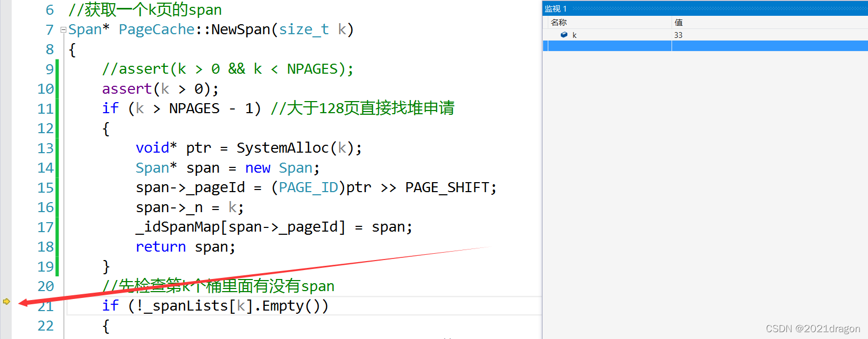The height and width of the screenshot is (339, 868).
Task: Click the 值 column header
Action: coord(678,22)
